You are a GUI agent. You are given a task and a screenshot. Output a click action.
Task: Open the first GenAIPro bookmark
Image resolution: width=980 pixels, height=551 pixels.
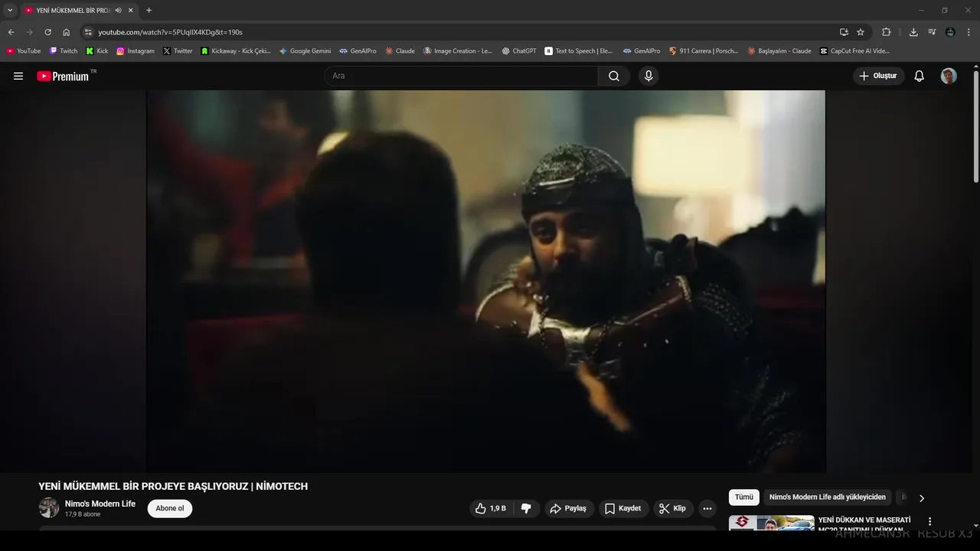[x=358, y=51]
